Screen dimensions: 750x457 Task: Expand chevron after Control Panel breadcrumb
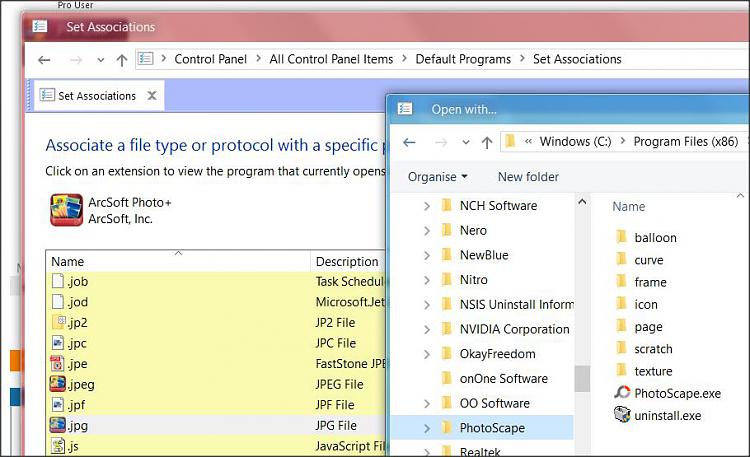258,59
